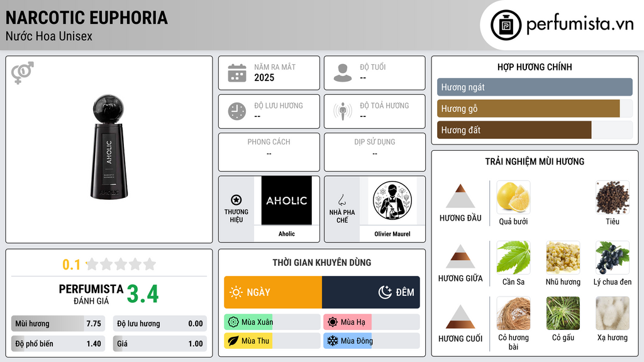Click the Phong cách style card

click(269, 152)
